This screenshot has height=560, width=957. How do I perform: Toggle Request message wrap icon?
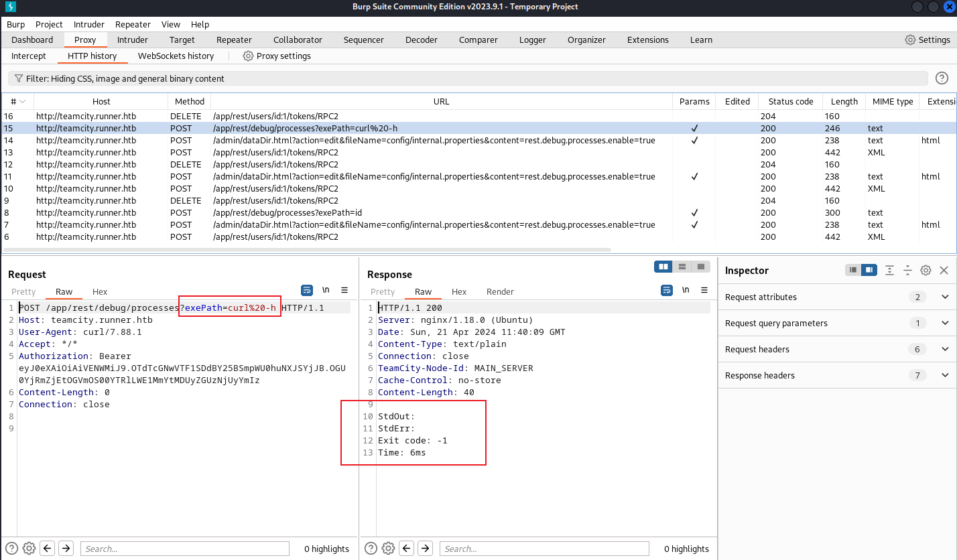click(x=307, y=290)
